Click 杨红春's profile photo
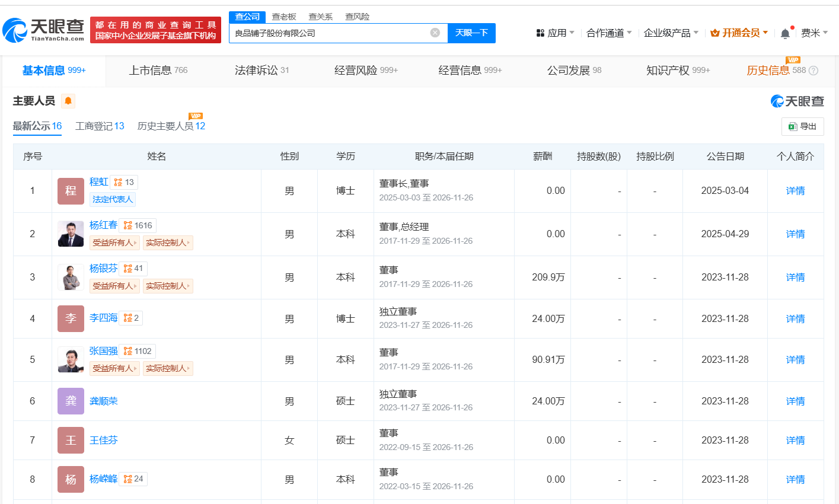Image resolution: width=839 pixels, height=504 pixels. click(71, 234)
